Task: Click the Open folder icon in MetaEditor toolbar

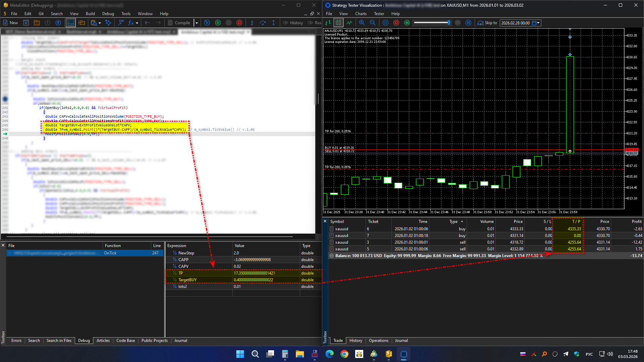Action: (x=37, y=23)
